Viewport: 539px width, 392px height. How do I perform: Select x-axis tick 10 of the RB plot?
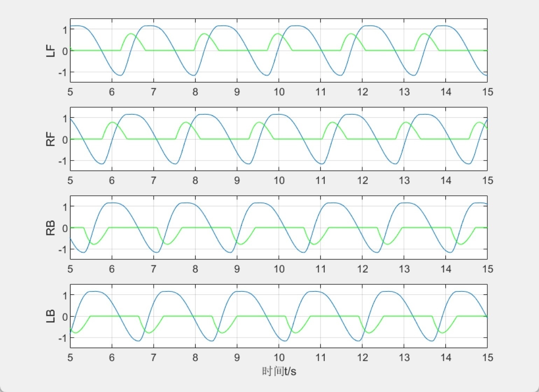tap(279, 269)
